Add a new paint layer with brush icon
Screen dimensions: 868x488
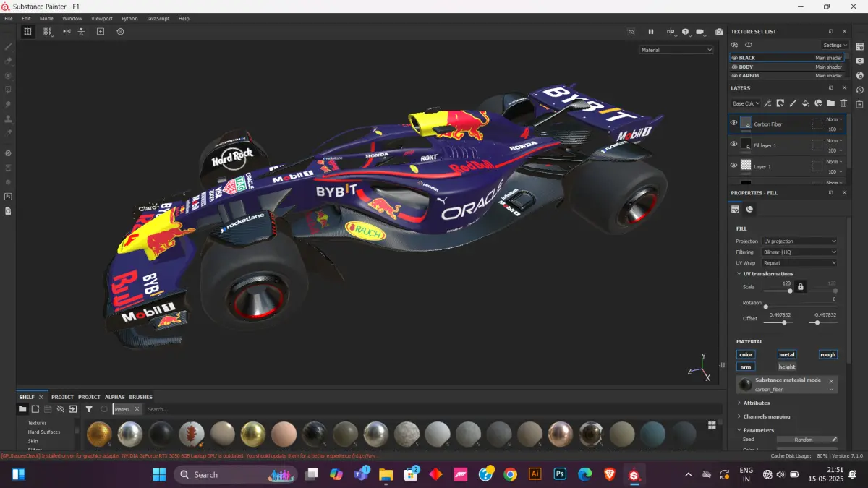coord(793,103)
